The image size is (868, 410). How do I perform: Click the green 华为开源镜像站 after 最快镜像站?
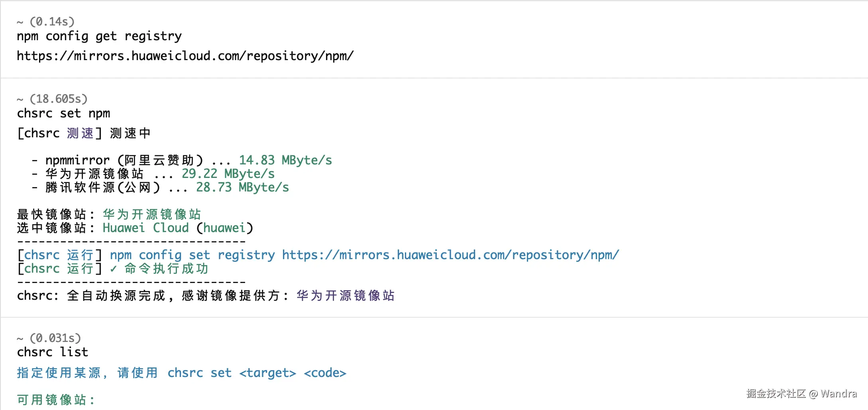[152, 214]
